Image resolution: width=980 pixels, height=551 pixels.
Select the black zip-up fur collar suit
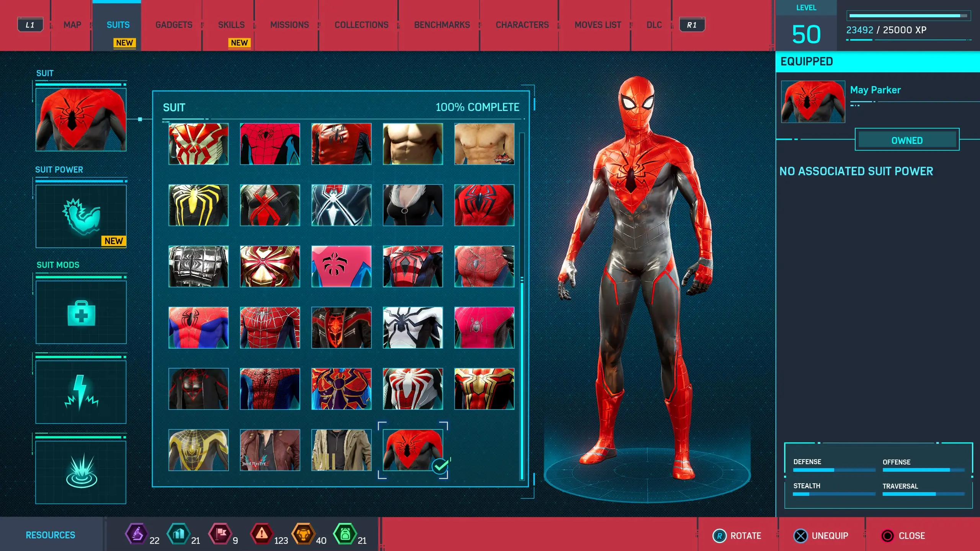[413, 205]
